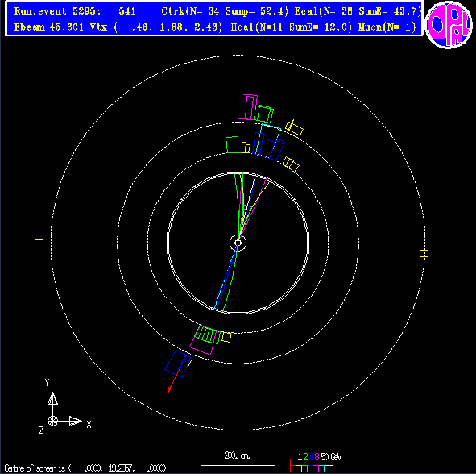476x474 pixels.
Task: Click the lower yellow cross marker on the left
Action: coord(39,264)
